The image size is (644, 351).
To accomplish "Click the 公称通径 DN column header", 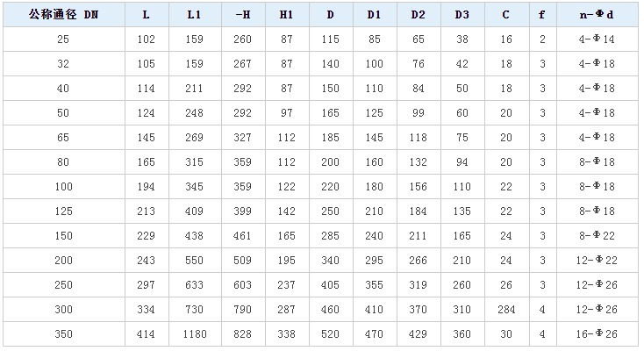I will [x=64, y=15].
